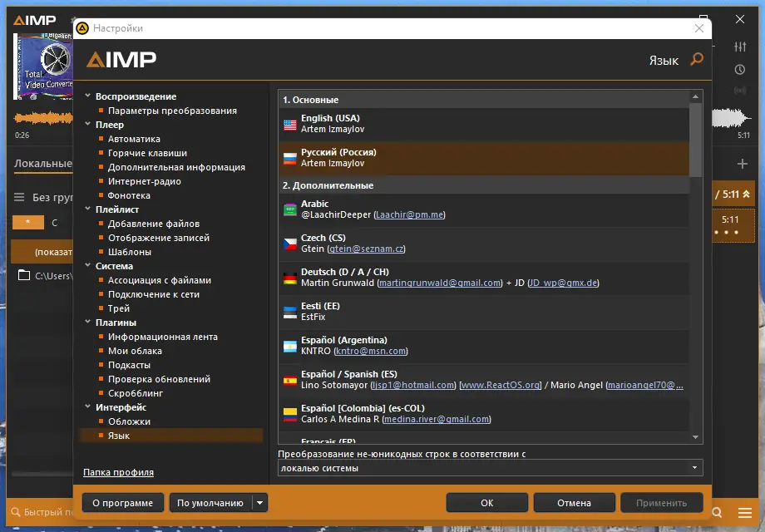This screenshot has height=532, width=765.
Task: Click the www.ReactOS.org link
Action: pos(501,385)
